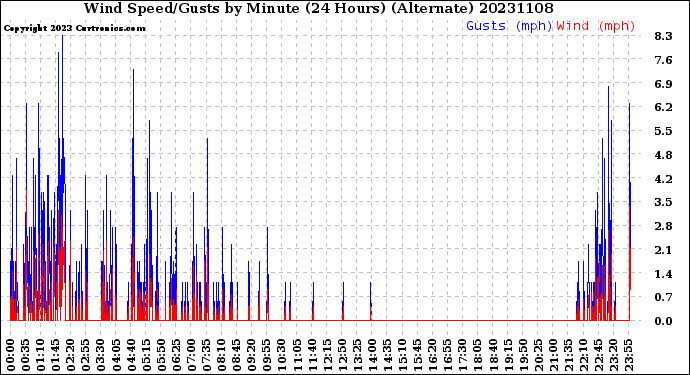Screen dimensions: 690x375
Task: Click the 05:50 time axis label
Action: click(161, 355)
